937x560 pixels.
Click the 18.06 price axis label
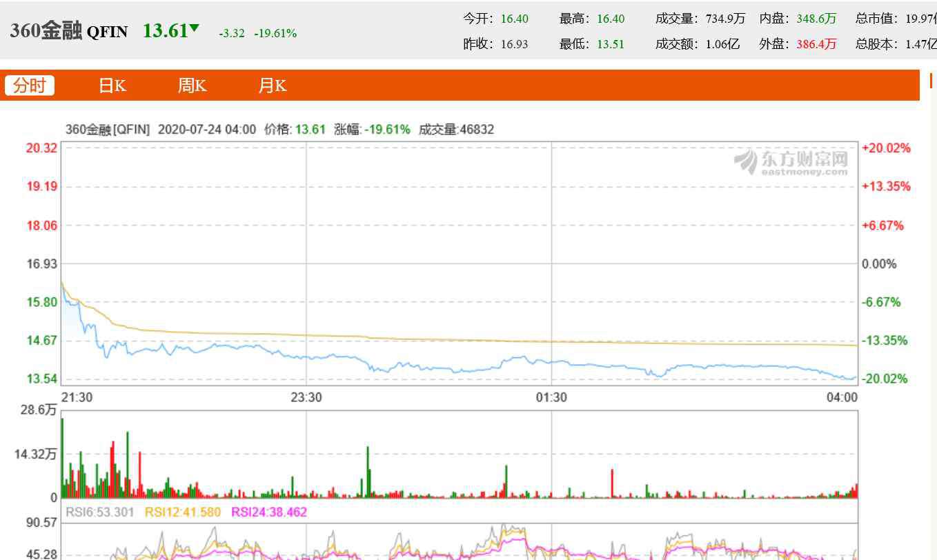click(41, 226)
